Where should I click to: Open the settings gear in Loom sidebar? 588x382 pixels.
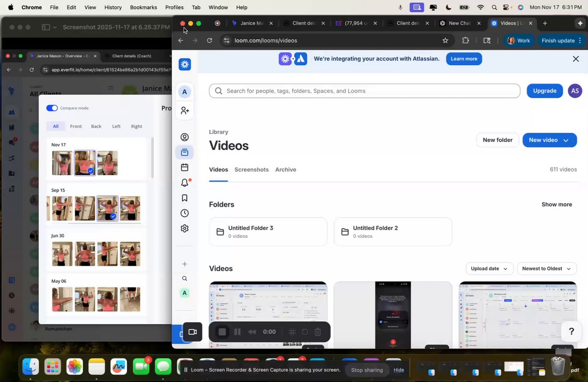click(185, 228)
